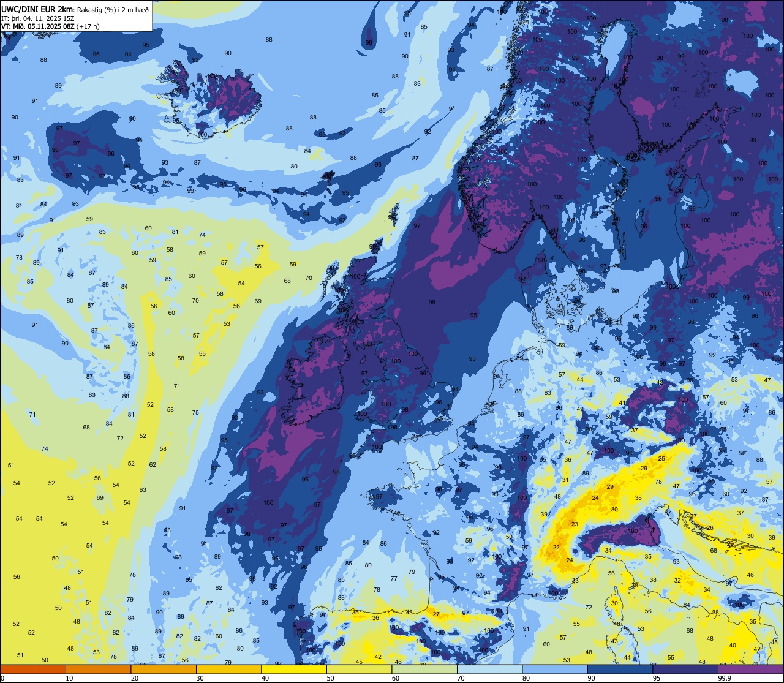Image resolution: width=784 pixels, height=683 pixels.
Task: Click the '20' tick label under the legend
Action: coord(135,678)
